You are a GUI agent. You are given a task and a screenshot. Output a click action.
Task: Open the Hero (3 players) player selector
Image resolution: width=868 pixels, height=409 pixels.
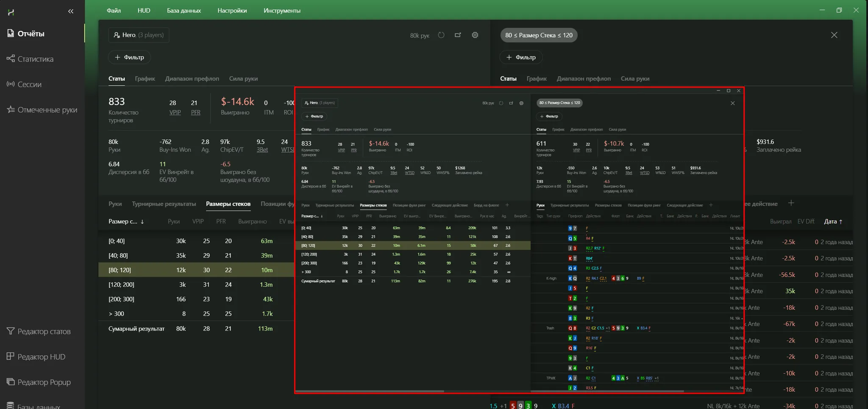(x=139, y=35)
